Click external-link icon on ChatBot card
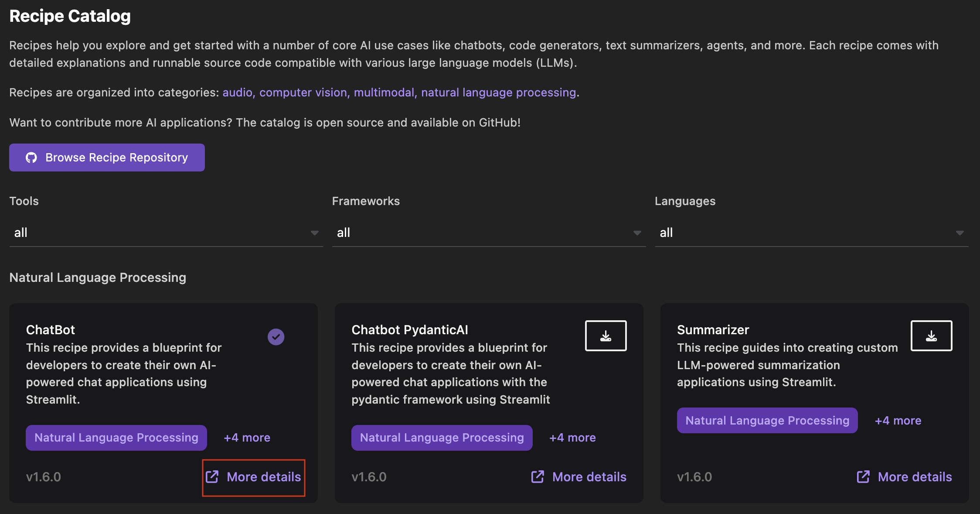980x514 pixels. point(212,476)
